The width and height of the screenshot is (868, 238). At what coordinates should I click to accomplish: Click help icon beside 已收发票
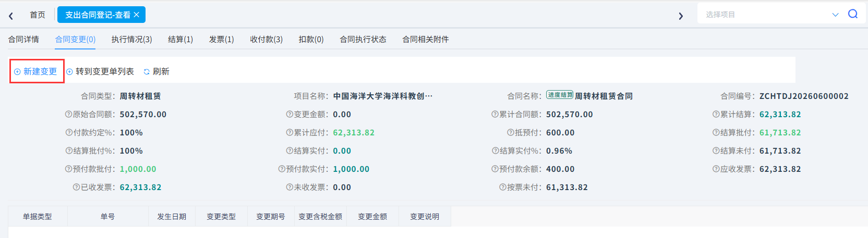coord(76,187)
